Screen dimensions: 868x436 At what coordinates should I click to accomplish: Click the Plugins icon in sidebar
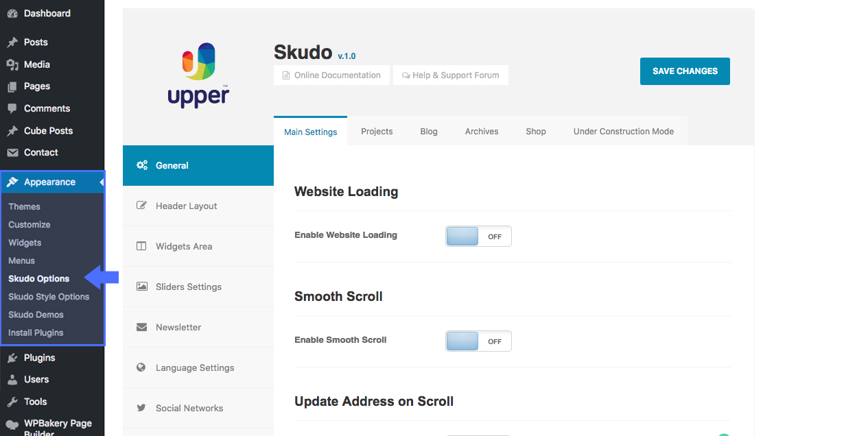[x=12, y=358]
